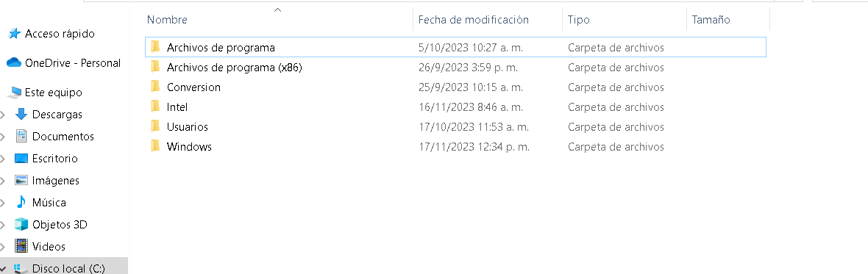The image size is (868, 274).
Task: Expand the Documentos tree node
Action: click(x=4, y=137)
